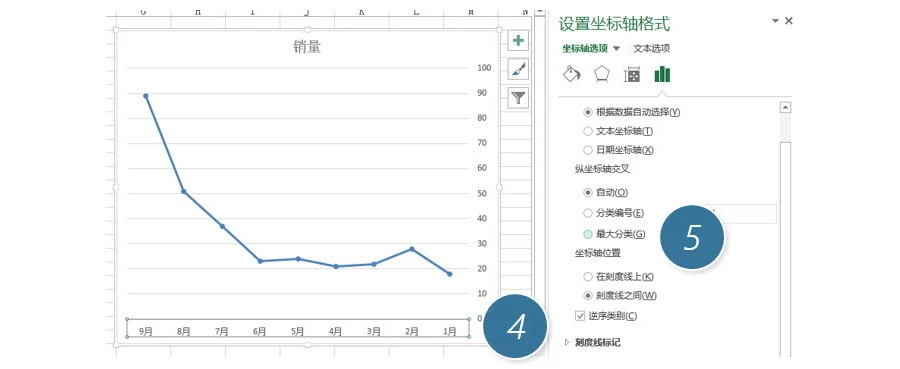Click pane scrollbar up arrow
Screen dimensions: 900x369
click(x=785, y=107)
